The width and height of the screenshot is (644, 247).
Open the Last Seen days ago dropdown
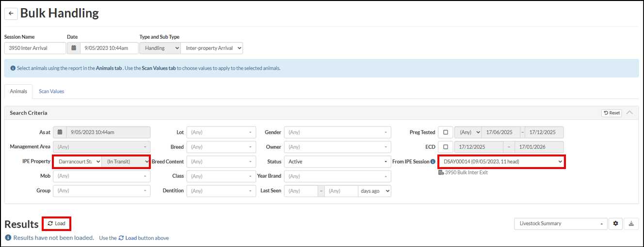point(375,191)
